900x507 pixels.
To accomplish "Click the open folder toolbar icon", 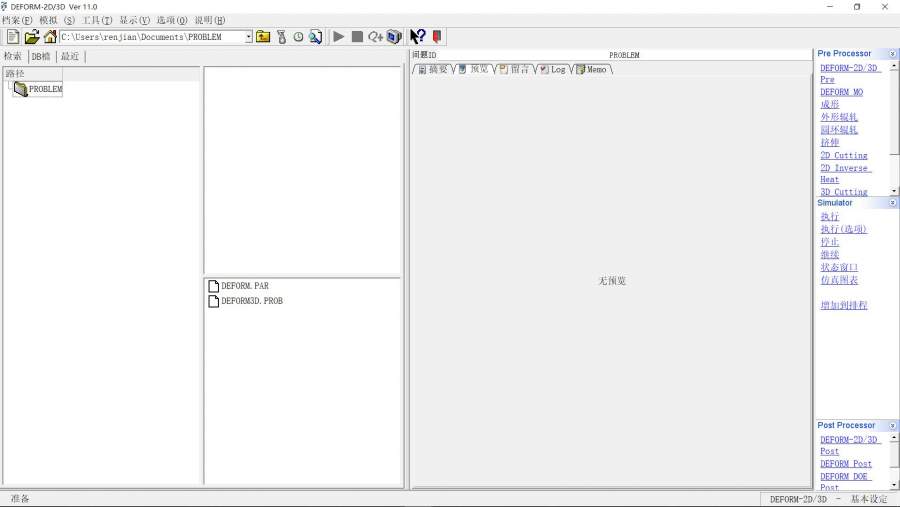I will tap(32, 37).
